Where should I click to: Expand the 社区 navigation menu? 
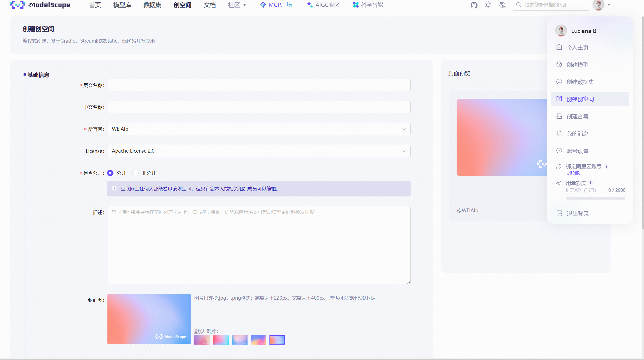coord(237,5)
